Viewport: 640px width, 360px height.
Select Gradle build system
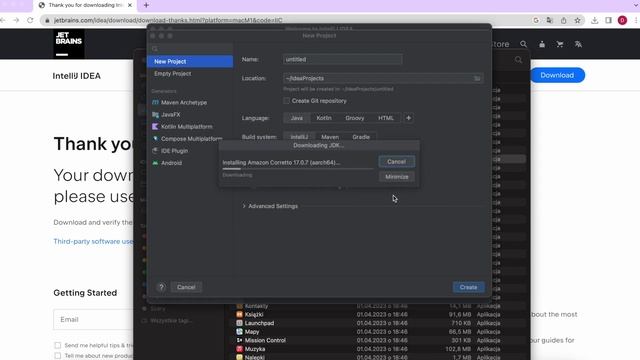[x=361, y=137]
